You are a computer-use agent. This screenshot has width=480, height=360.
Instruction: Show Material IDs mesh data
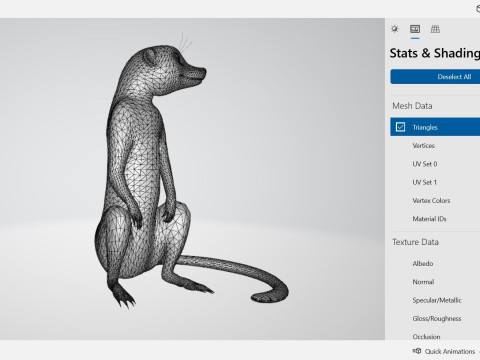(x=429, y=219)
